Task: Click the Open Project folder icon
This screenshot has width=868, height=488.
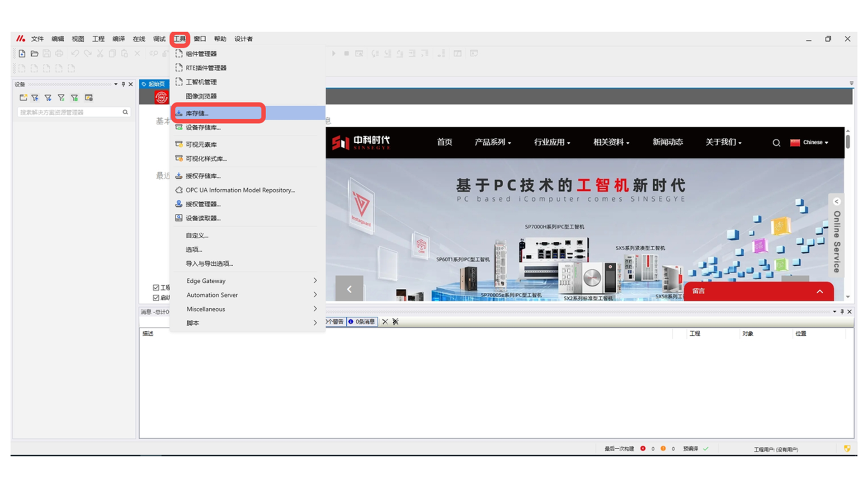Action: (34, 53)
